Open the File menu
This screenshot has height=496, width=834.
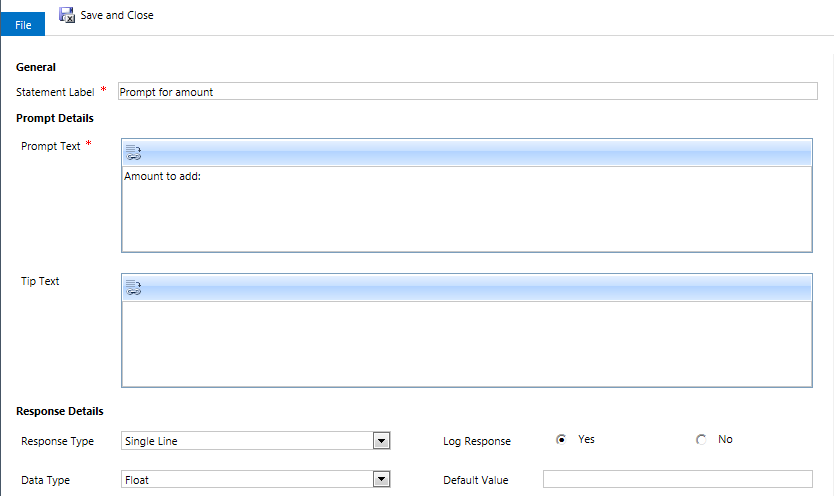23,24
